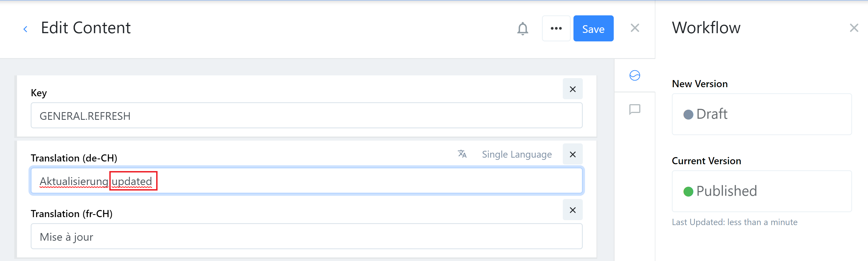Clear the fr-CH translation with X
The height and width of the screenshot is (261, 868).
pyautogui.click(x=572, y=210)
